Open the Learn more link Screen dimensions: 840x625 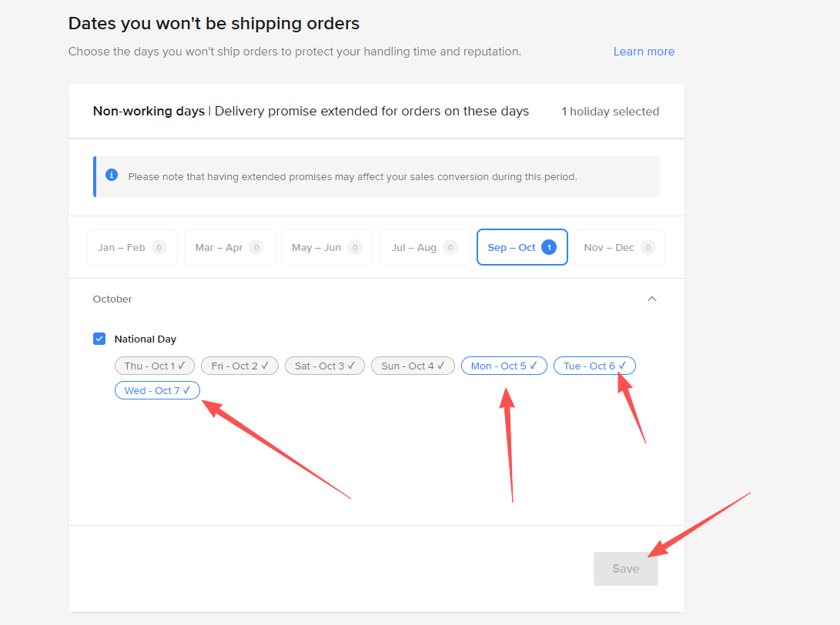click(644, 52)
